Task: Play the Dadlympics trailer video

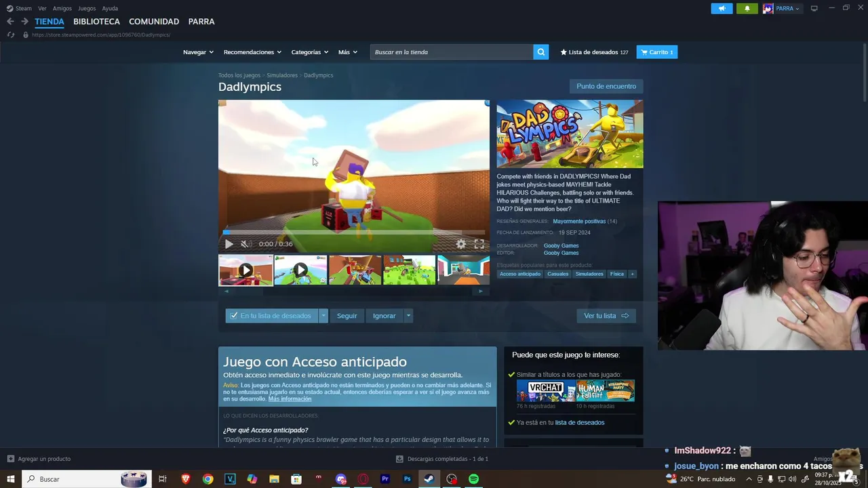Action: tap(229, 244)
